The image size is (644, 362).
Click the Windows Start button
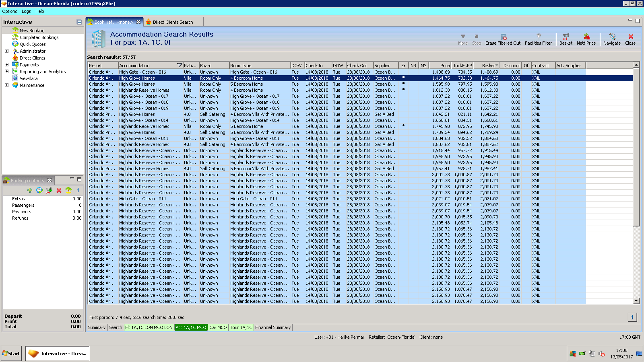click(x=11, y=354)
